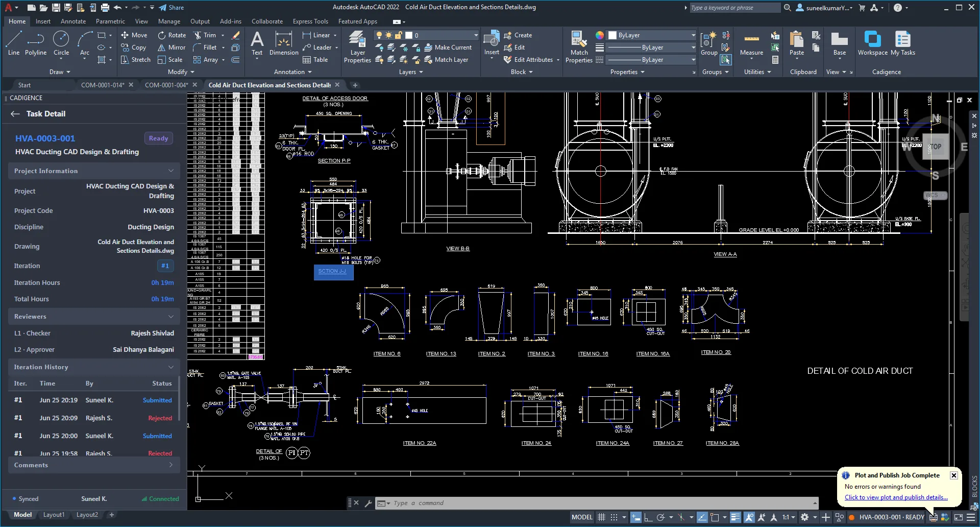Image resolution: width=980 pixels, height=527 pixels.
Task: Select the Polyline drawing tool
Action: coord(35,43)
